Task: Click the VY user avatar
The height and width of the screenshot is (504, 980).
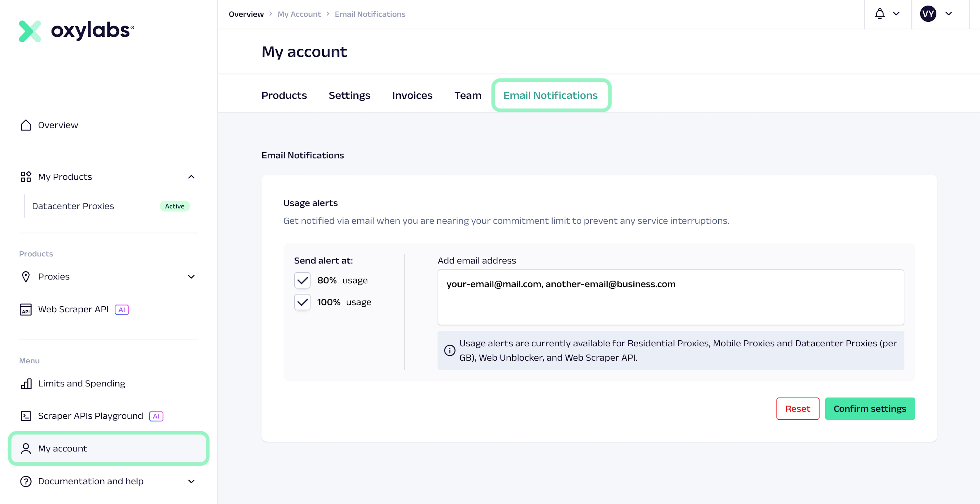Action: tap(928, 14)
